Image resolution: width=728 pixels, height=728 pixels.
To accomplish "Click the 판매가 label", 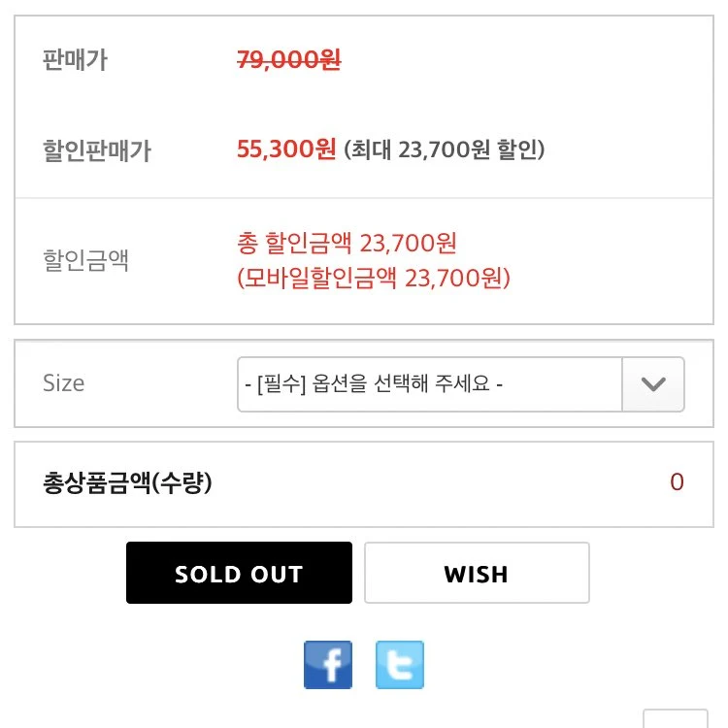I will coord(75,60).
